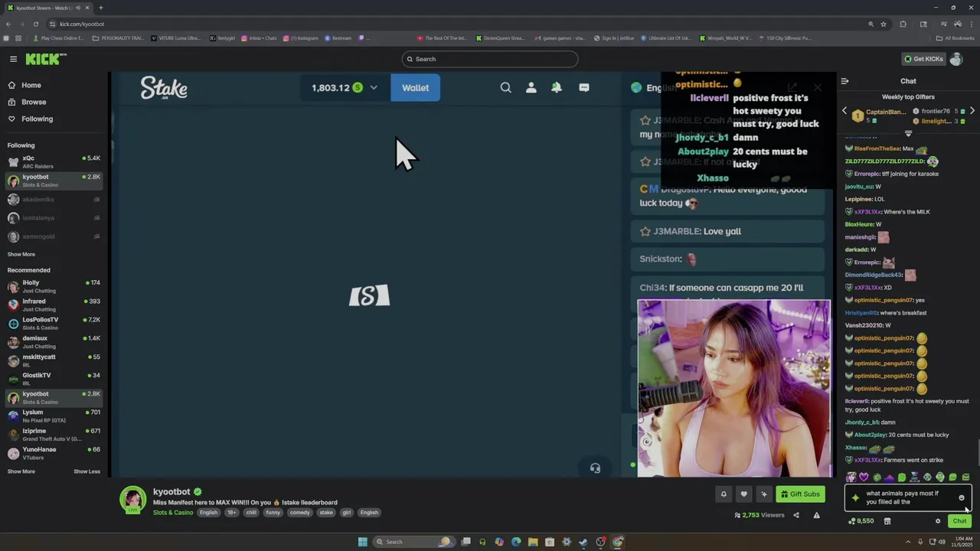Toggle the Stake chat bubble icon

[x=584, y=88]
